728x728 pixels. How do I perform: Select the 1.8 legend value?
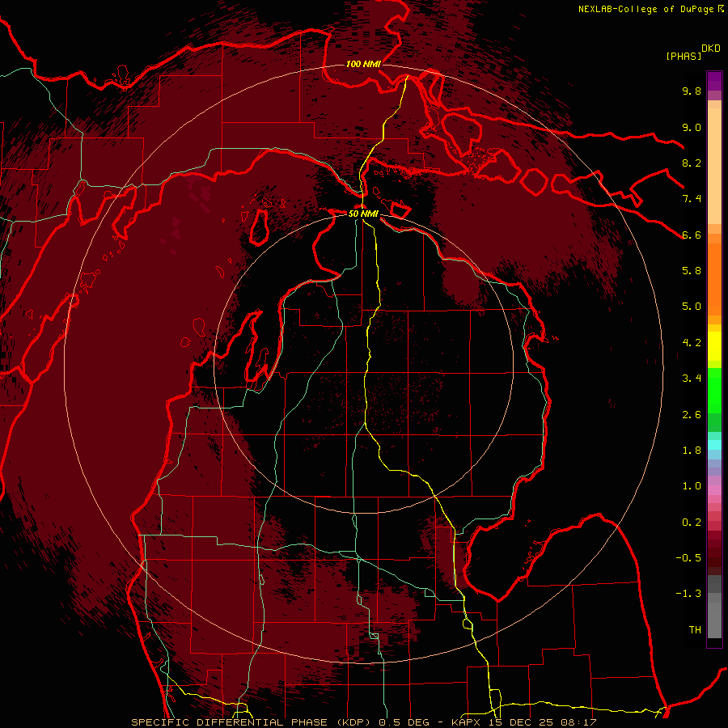(x=692, y=451)
